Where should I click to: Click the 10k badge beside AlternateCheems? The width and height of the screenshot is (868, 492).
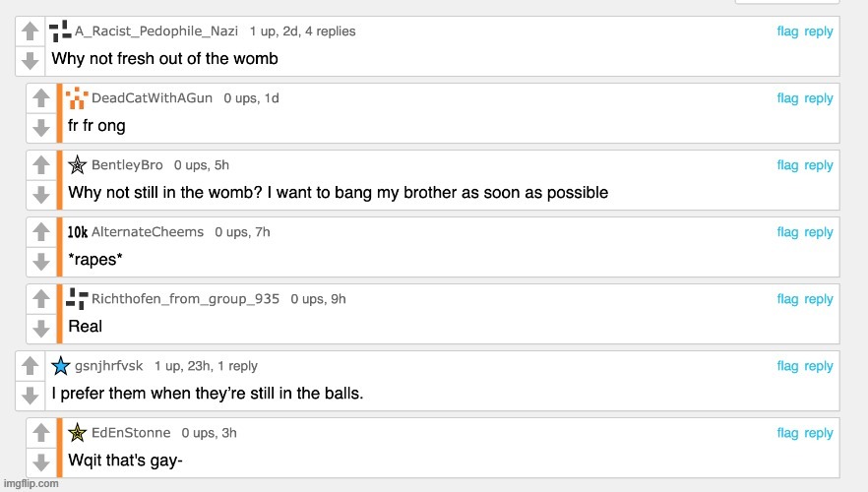click(78, 232)
